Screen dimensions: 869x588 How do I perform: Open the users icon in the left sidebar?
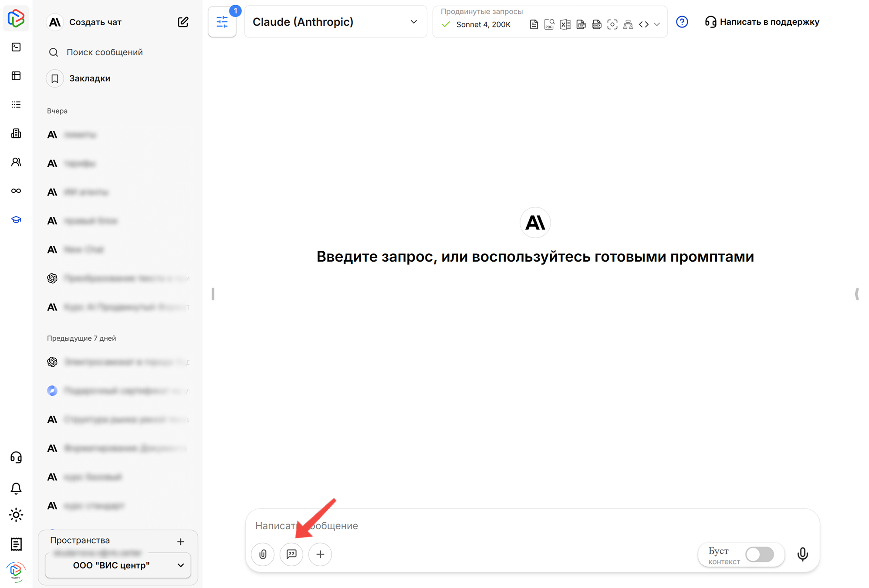point(16,162)
